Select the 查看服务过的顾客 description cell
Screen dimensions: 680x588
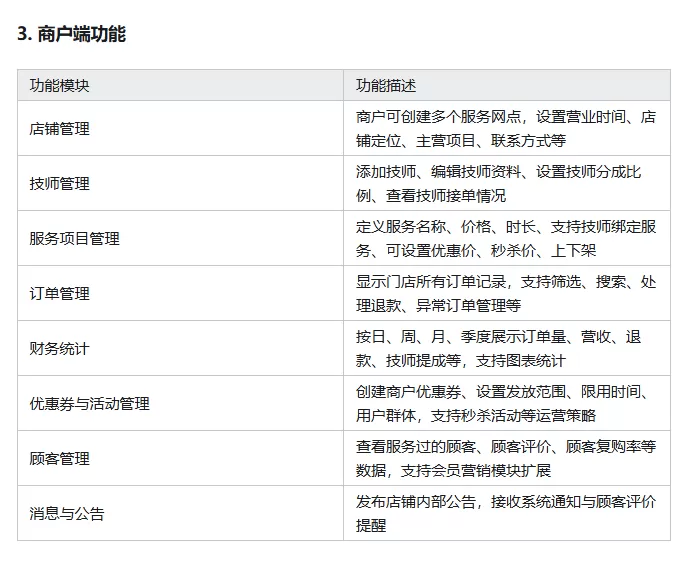coord(505,459)
